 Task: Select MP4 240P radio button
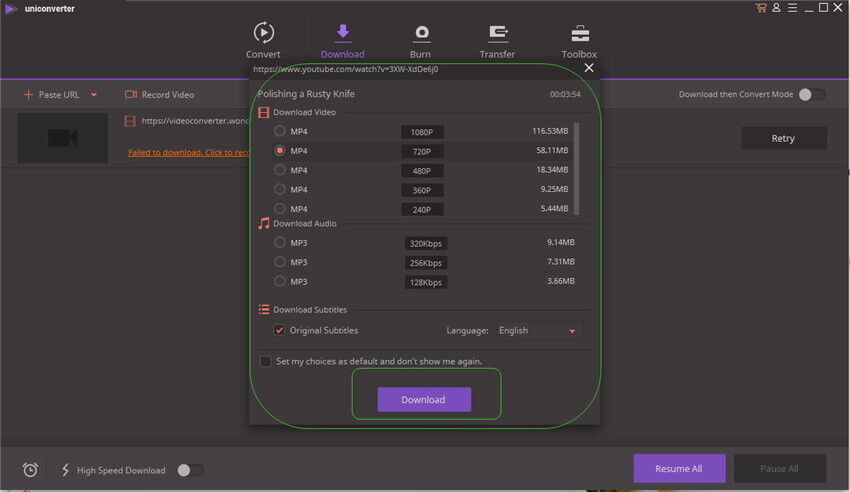279,208
